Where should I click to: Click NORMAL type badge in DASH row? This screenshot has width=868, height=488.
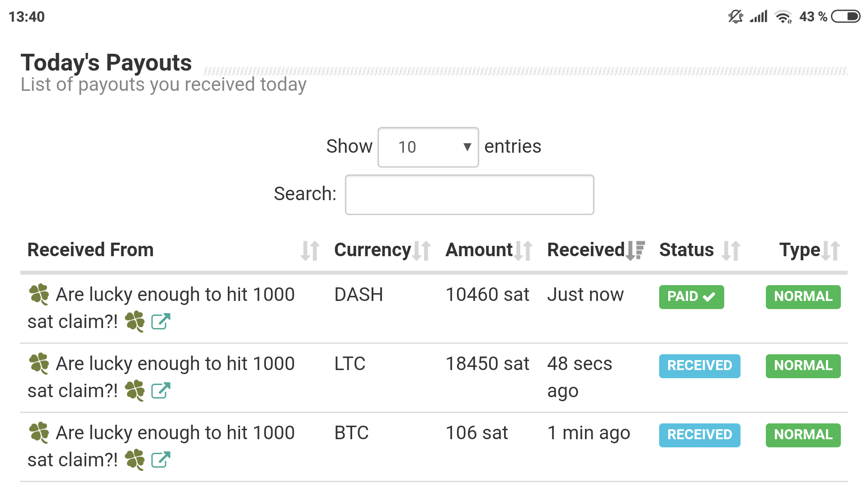coord(803,297)
